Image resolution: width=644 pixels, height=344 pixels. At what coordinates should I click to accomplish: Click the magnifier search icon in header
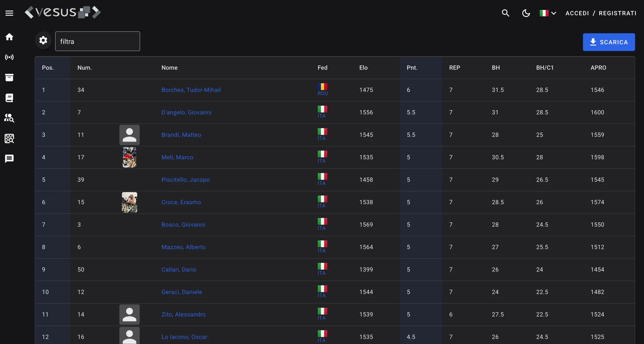(x=505, y=13)
